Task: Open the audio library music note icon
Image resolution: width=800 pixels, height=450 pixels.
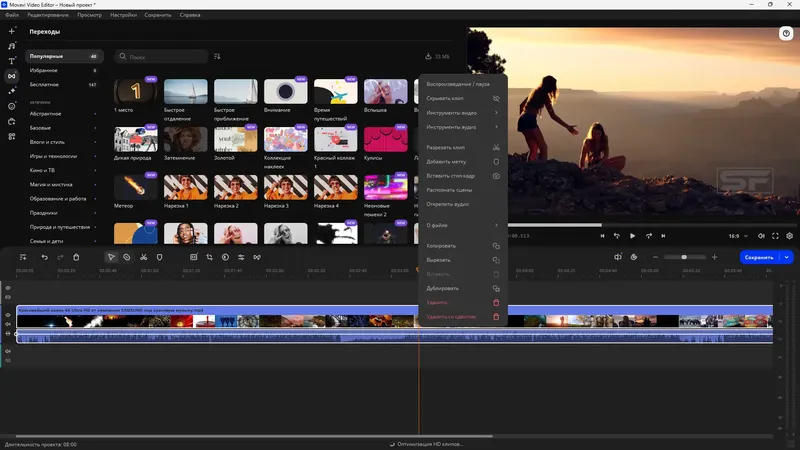Action: 12,46
